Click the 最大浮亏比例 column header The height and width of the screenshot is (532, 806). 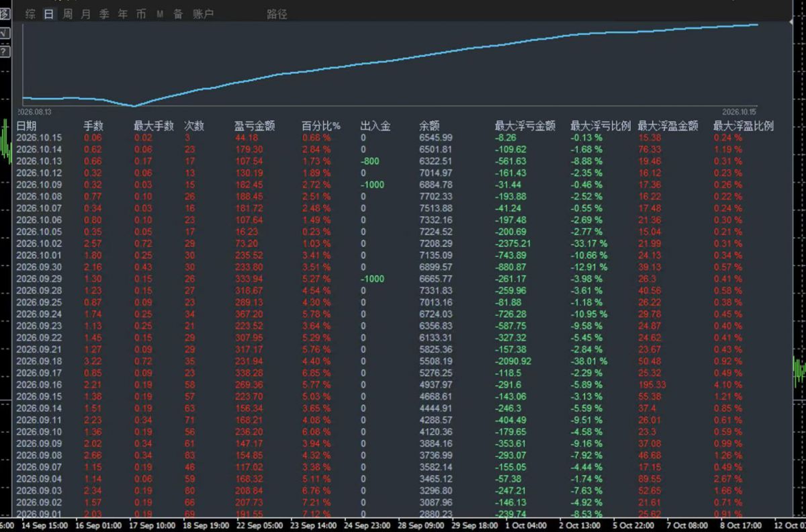pos(600,126)
